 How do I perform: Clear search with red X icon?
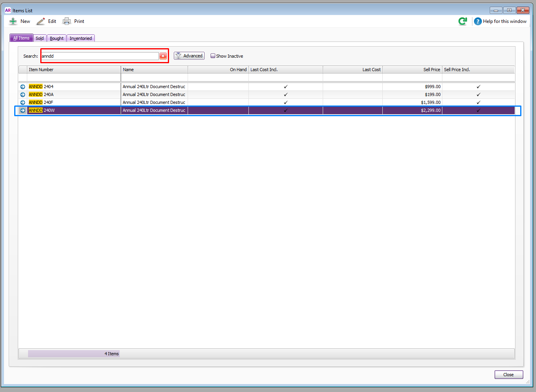coord(163,56)
